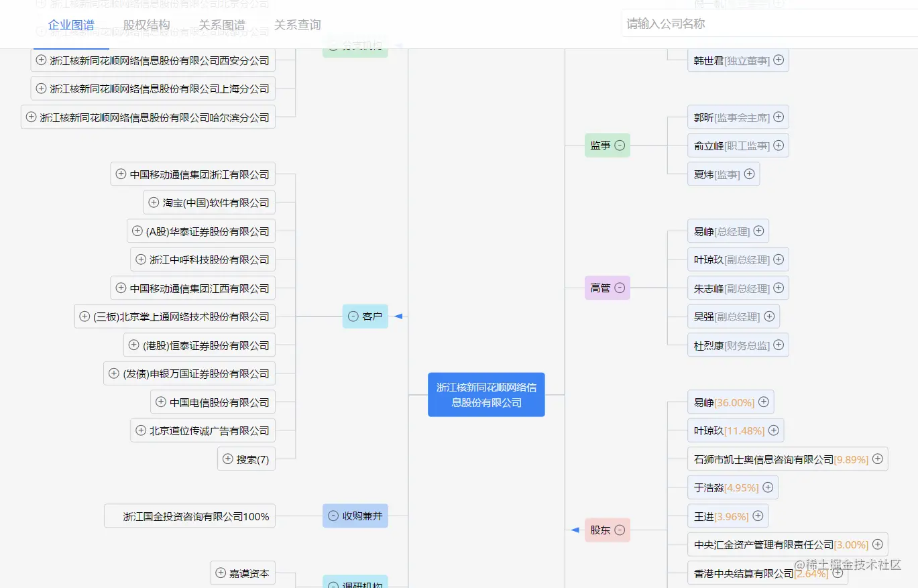
Task: Expand 淘宝(中国)软件有限公司 plus icon
Action: click(154, 202)
